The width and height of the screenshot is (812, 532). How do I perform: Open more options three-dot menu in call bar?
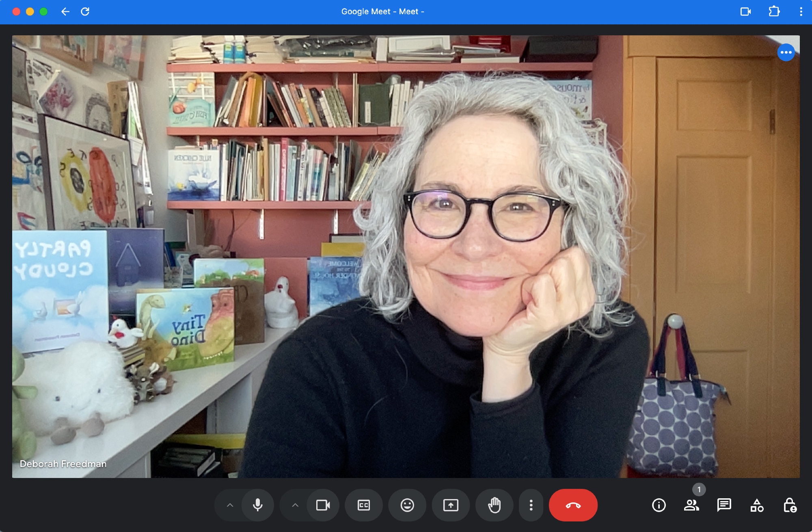pos(531,505)
